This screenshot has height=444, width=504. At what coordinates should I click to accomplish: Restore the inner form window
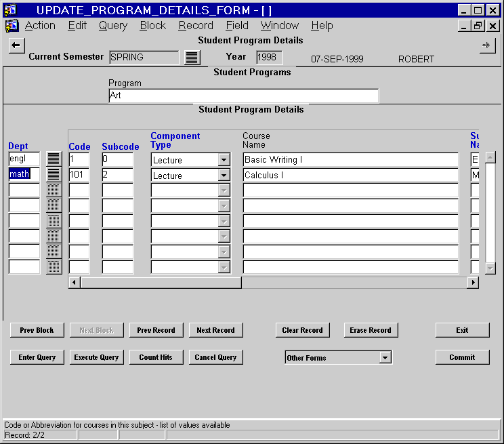[x=478, y=25]
